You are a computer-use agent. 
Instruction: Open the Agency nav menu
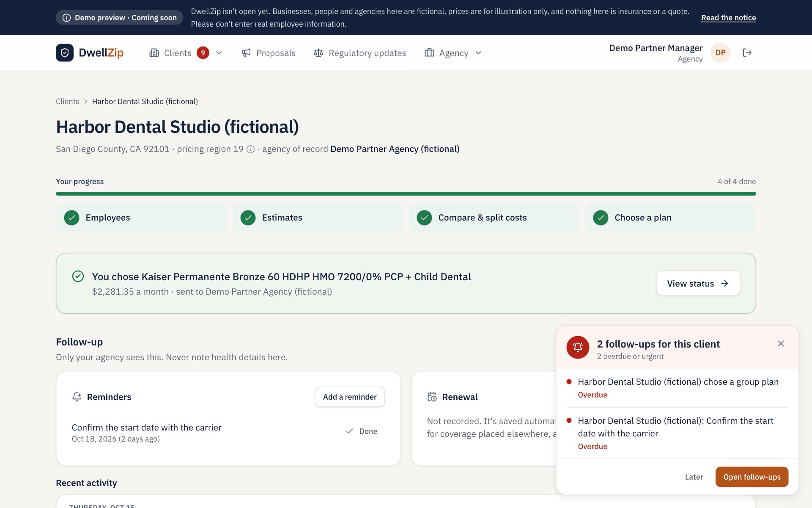pyautogui.click(x=453, y=53)
